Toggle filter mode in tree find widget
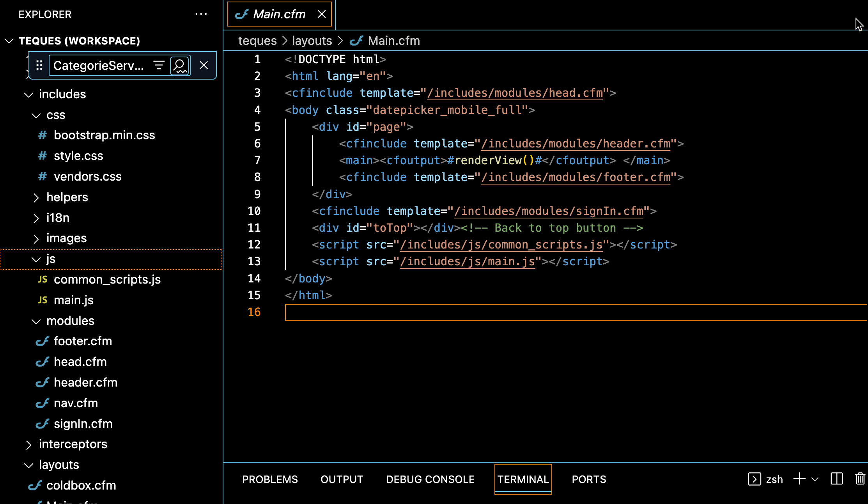The image size is (868, 504). pos(159,65)
